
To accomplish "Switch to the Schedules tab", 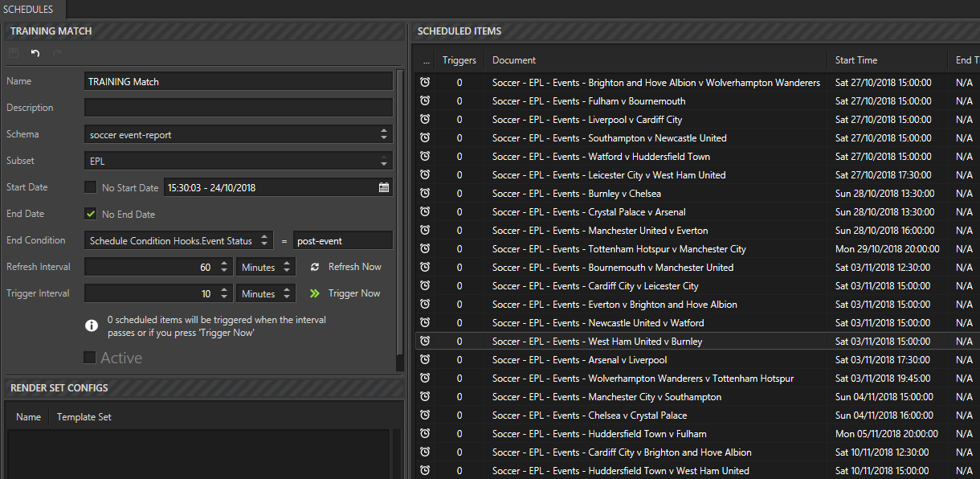I will [x=29, y=9].
